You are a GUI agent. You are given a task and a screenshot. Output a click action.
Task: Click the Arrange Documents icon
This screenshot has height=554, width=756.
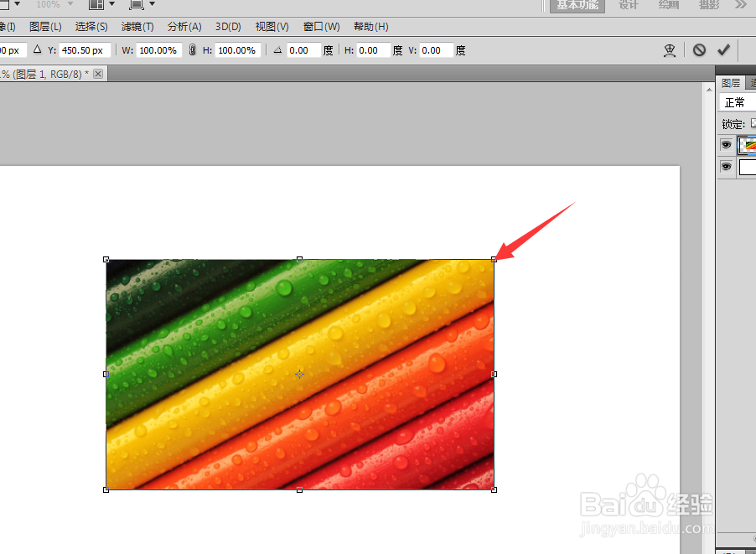tap(96, 5)
